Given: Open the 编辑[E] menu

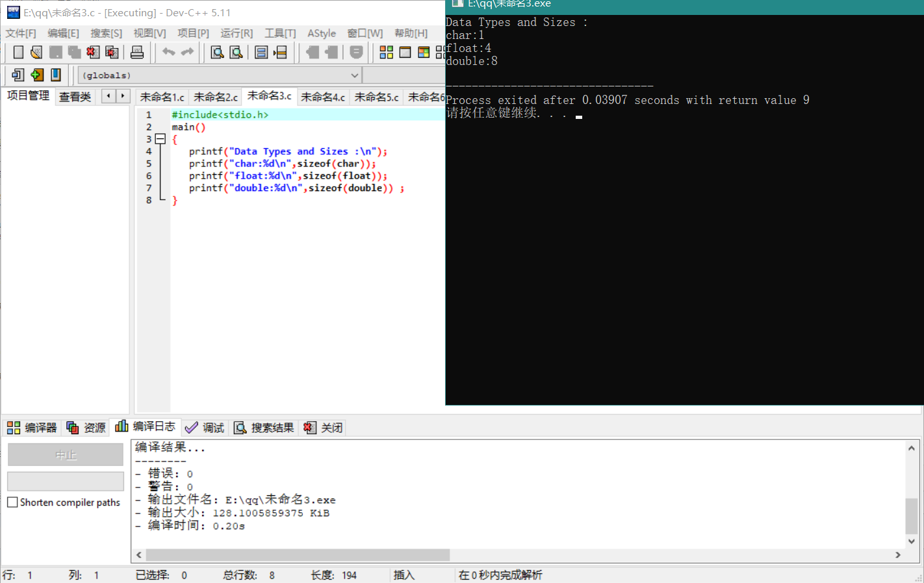Looking at the screenshot, I should [63, 33].
